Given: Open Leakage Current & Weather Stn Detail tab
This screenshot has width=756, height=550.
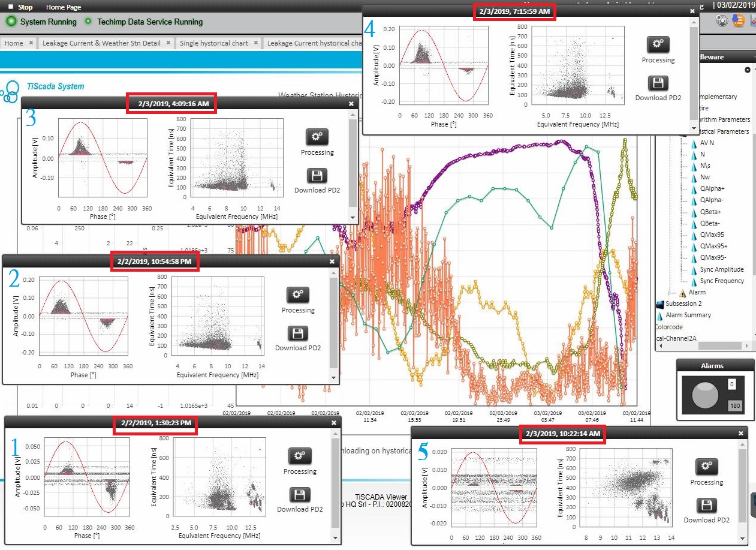Looking at the screenshot, I should point(101,43).
